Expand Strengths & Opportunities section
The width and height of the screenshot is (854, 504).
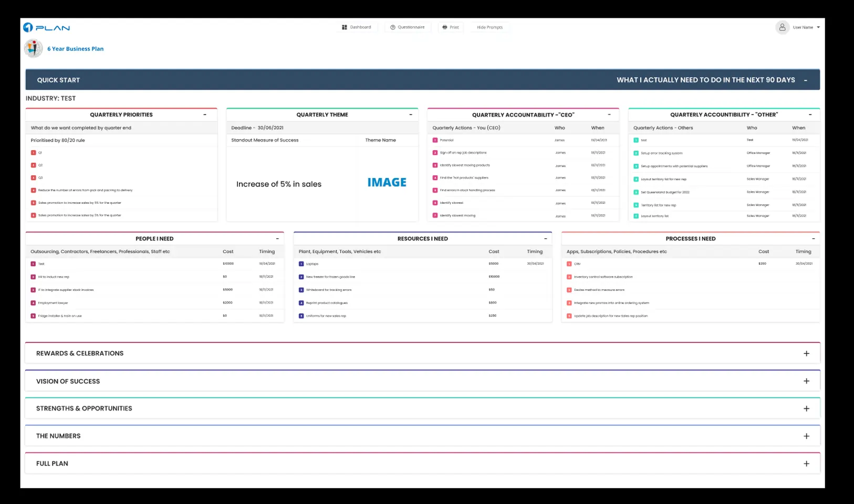(x=806, y=408)
